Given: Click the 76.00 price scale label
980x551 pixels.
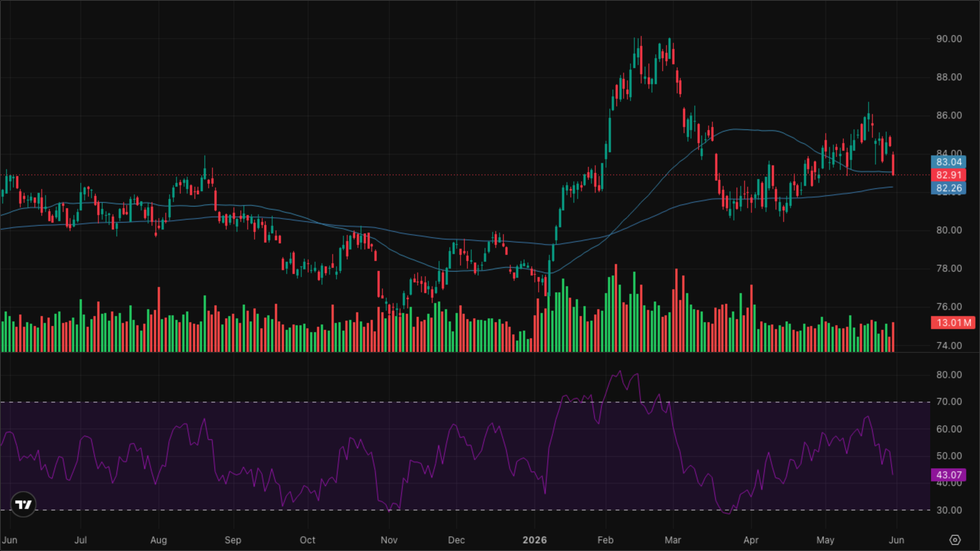Looking at the screenshot, I should (949, 306).
